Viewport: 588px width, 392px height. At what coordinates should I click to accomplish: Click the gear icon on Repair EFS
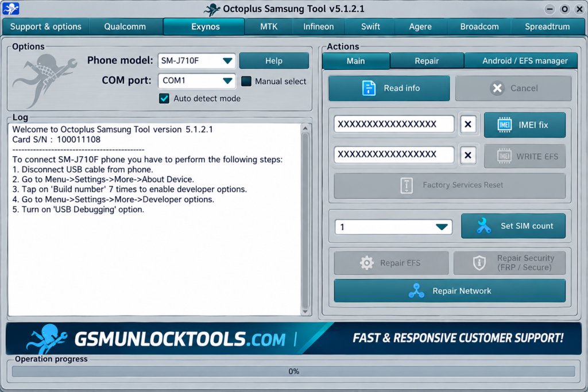366,263
